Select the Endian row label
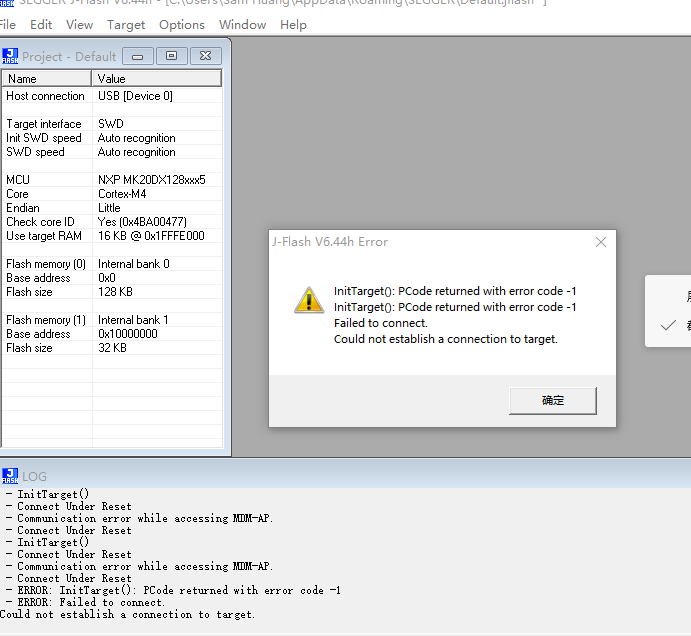 [x=23, y=208]
